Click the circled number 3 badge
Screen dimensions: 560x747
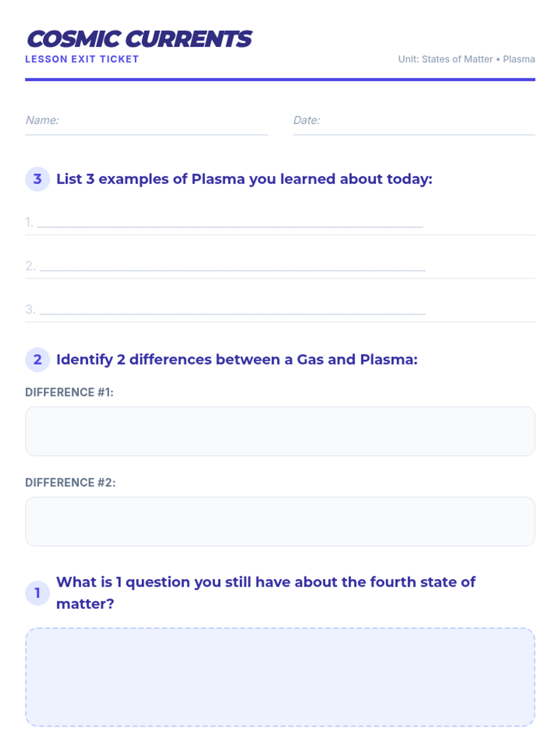pyautogui.click(x=37, y=179)
